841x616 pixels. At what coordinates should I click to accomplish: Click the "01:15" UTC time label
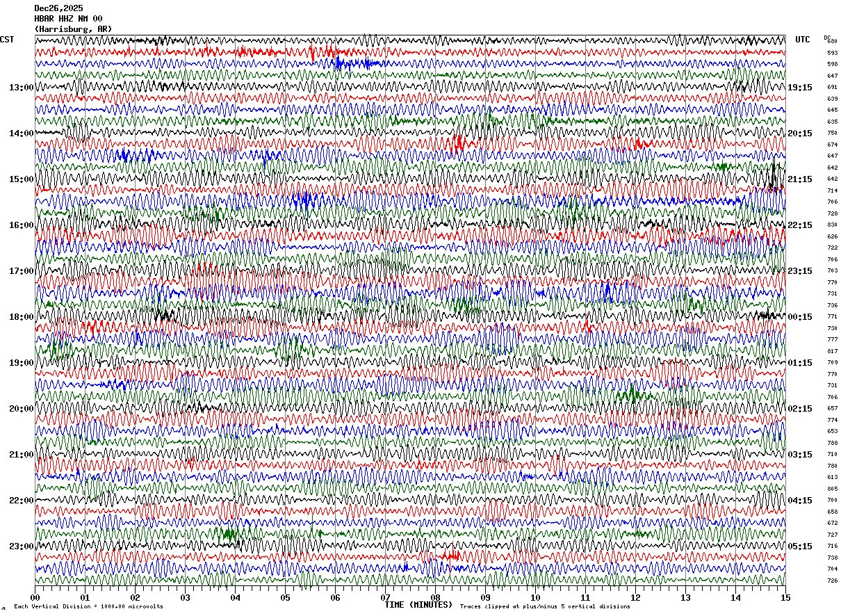pos(800,363)
